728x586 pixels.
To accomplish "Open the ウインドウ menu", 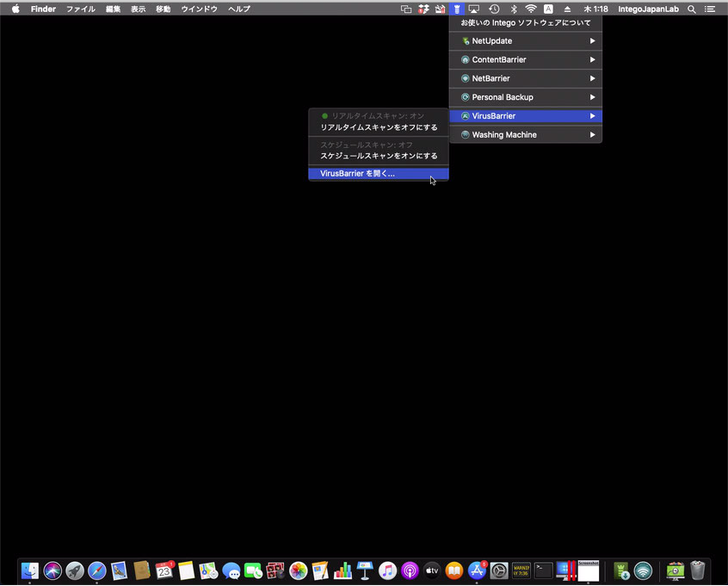I will [x=199, y=9].
